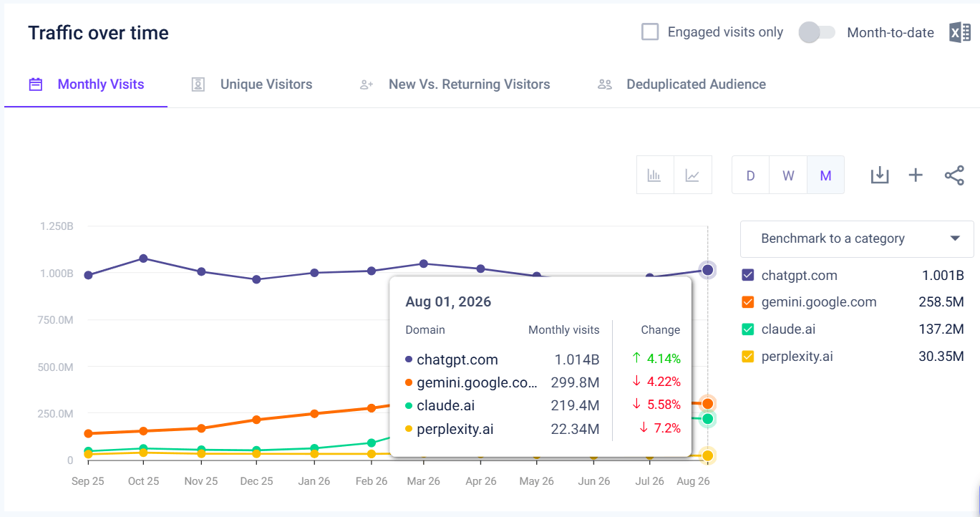Click gemini.google.com value 258.5M in legend
This screenshot has width=980, height=517.
click(x=941, y=302)
